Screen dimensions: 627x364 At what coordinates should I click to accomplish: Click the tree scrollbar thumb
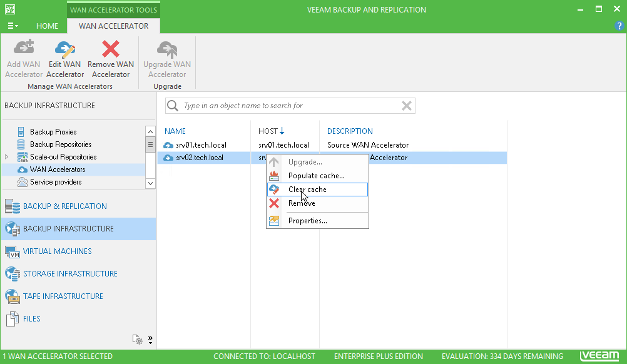click(150, 144)
